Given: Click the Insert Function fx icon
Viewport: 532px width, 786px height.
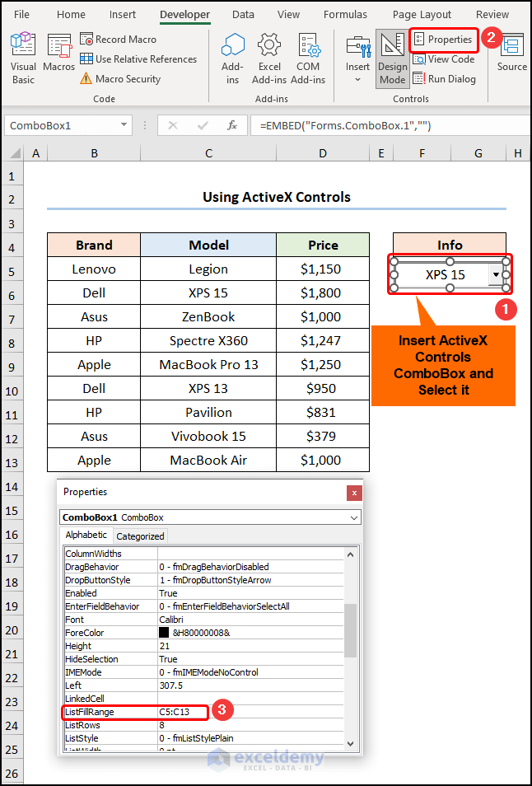Looking at the screenshot, I should point(232,126).
